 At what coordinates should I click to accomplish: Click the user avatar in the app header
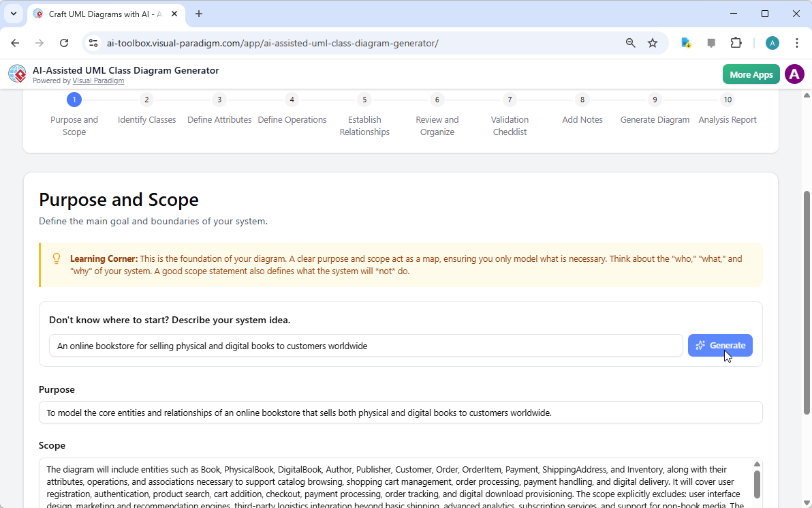point(794,74)
